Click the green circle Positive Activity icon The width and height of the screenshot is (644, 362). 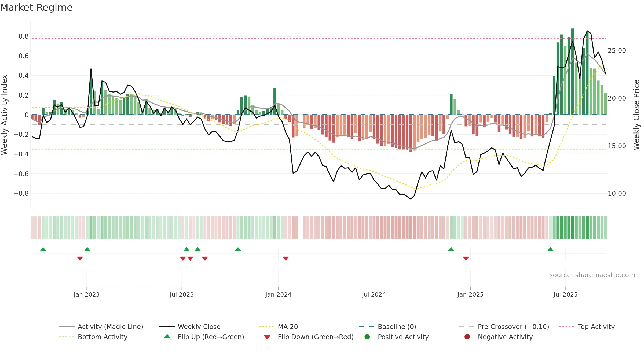coord(367,337)
